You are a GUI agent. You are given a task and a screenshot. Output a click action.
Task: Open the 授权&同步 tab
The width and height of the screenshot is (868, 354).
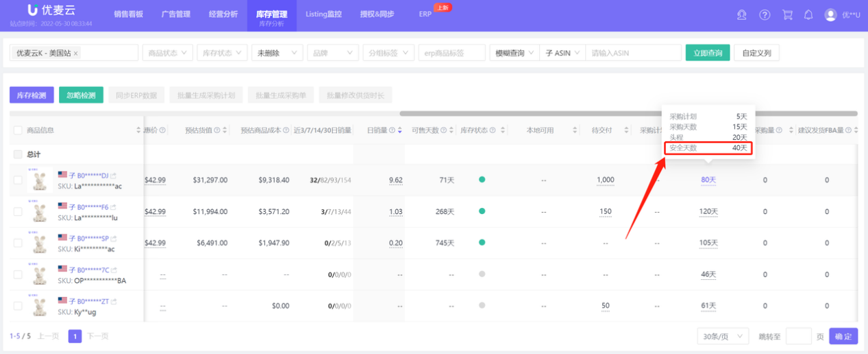(377, 14)
